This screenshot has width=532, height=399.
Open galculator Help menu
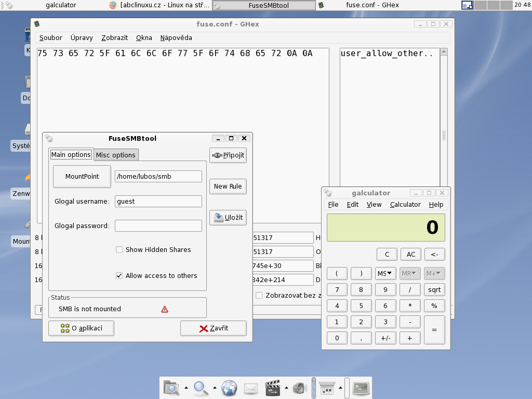click(x=436, y=205)
